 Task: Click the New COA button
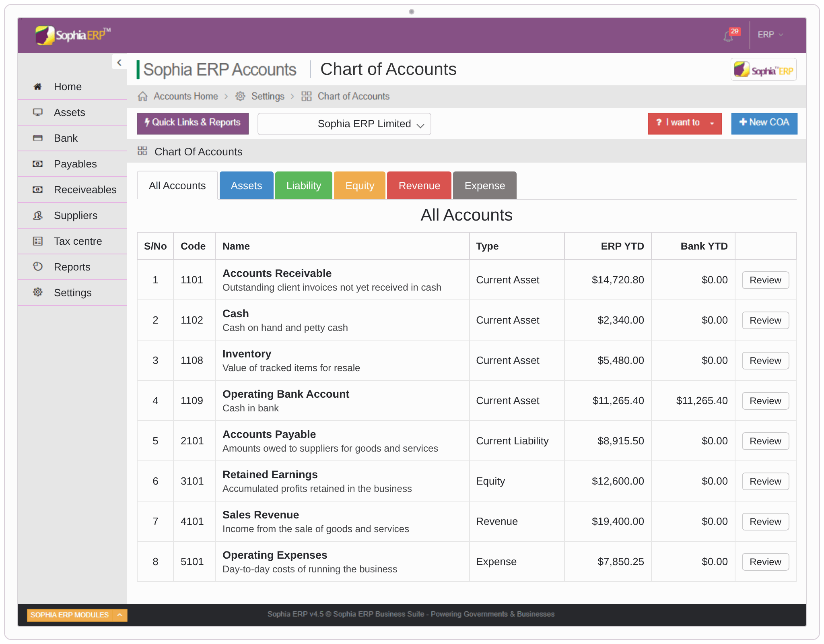coord(764,123)
